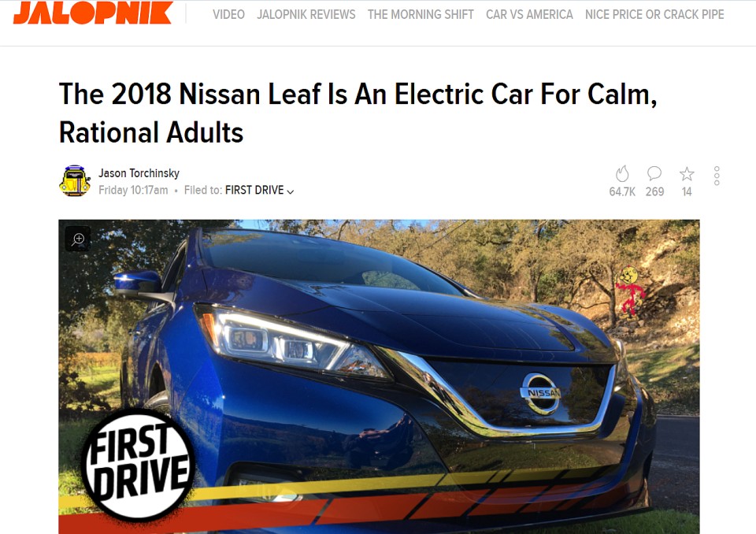Open Car vs America section
756x534 pixels.
(529, 14)
